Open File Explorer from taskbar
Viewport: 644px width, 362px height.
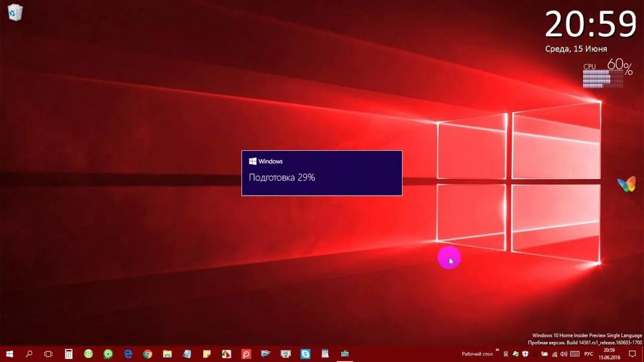(x=167, y=354)
